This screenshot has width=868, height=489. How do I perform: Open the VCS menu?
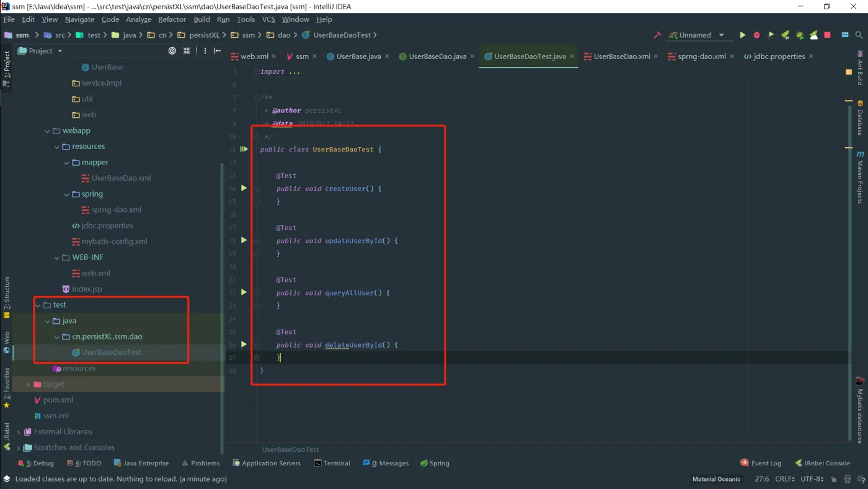pos(268,19)
